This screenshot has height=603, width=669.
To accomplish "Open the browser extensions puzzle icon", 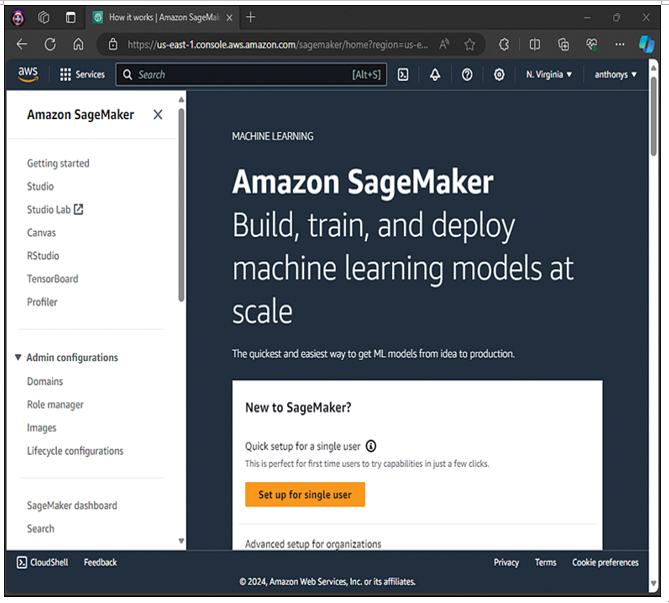I will coord(504,44).
